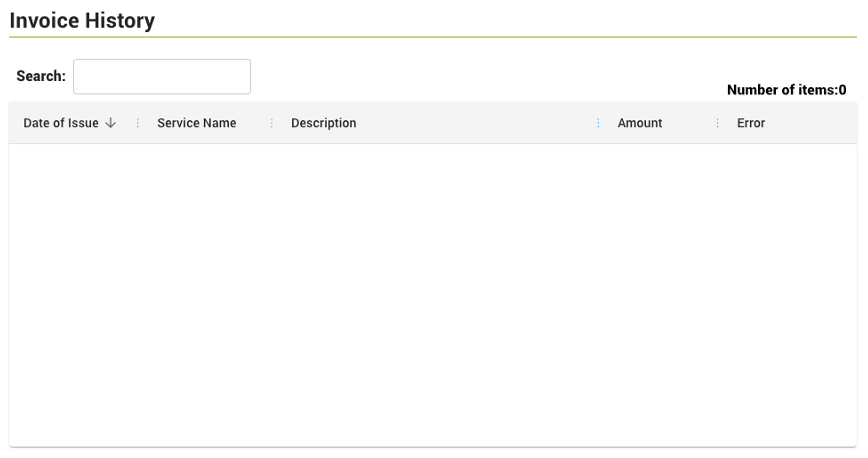Click the Number of items label
Screen dimensions: 868x458
[x=780, y=90]
